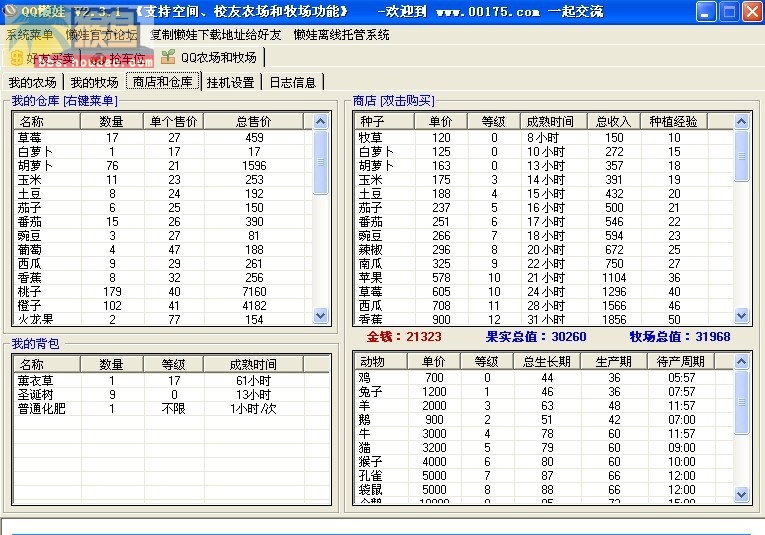Select 普通化肥 row in backpack
The width and height of the screenshot is (765, 535).
click(x=171, y=408)
